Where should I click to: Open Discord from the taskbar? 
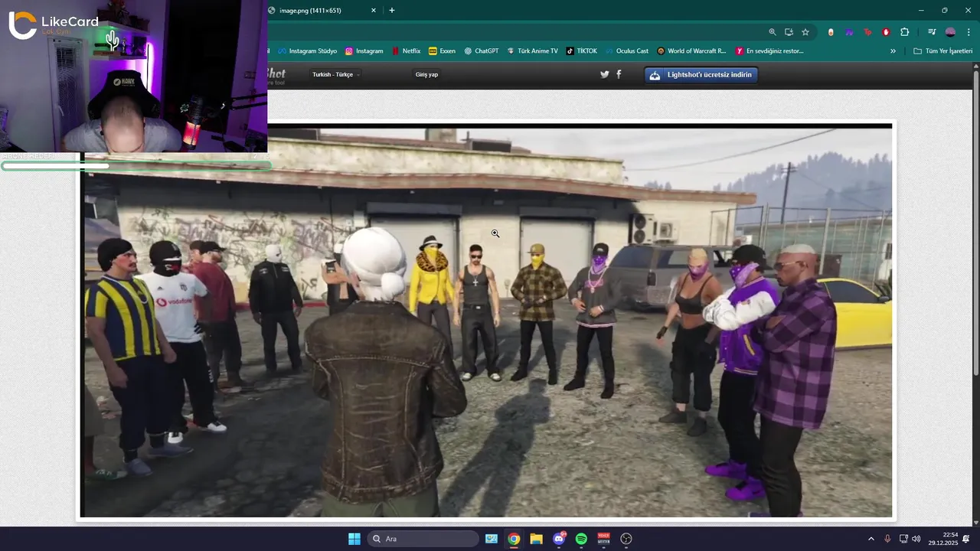coord(559,539)
